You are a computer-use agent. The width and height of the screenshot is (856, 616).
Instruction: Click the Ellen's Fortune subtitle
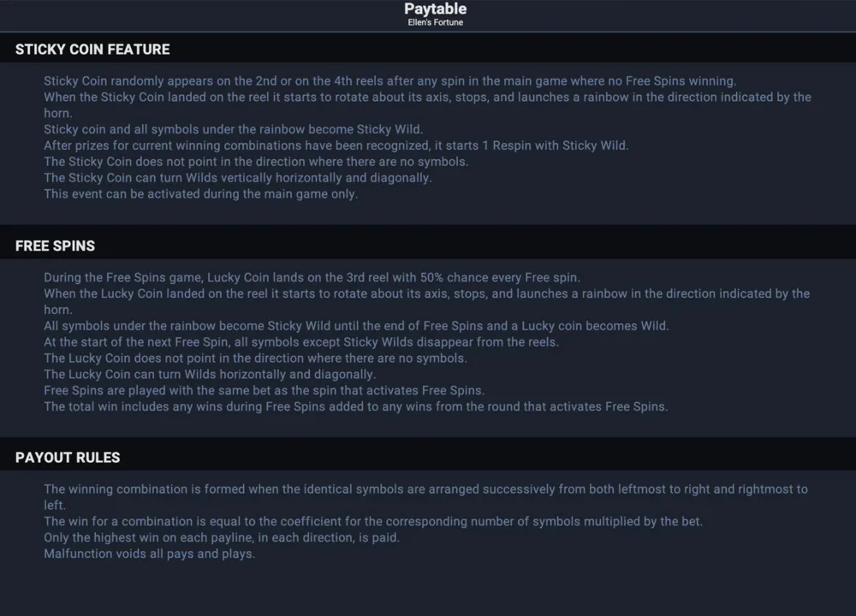click(x=435, y=22)
